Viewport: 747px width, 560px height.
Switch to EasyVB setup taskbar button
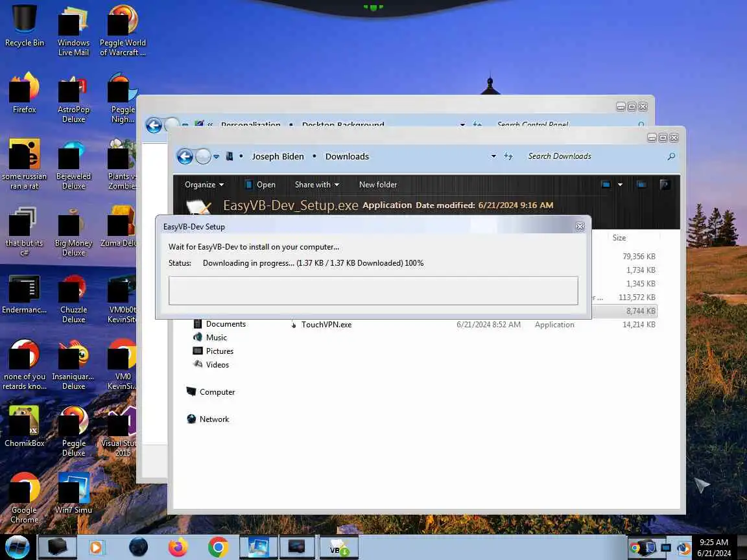pos(338,548)
